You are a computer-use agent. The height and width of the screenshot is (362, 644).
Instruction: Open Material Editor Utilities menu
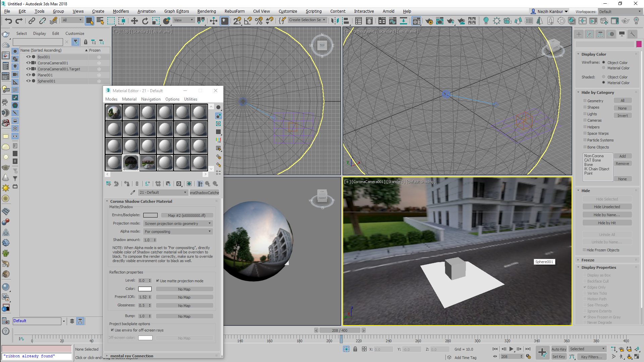tap(191, 99)
